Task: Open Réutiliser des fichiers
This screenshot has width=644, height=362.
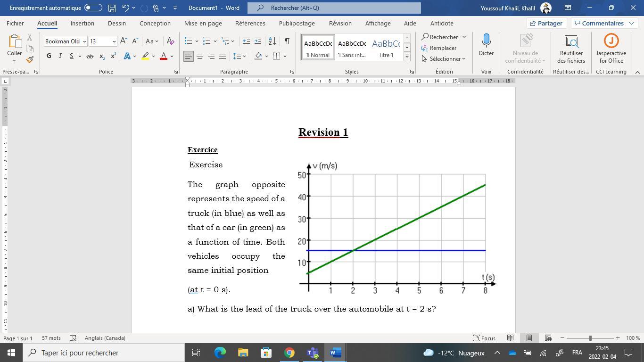Action: 571,49
